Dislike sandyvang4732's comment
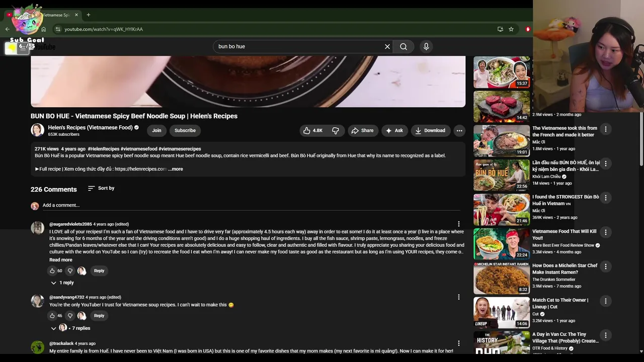This screenshot has height=362, width=644. [70, 316]
